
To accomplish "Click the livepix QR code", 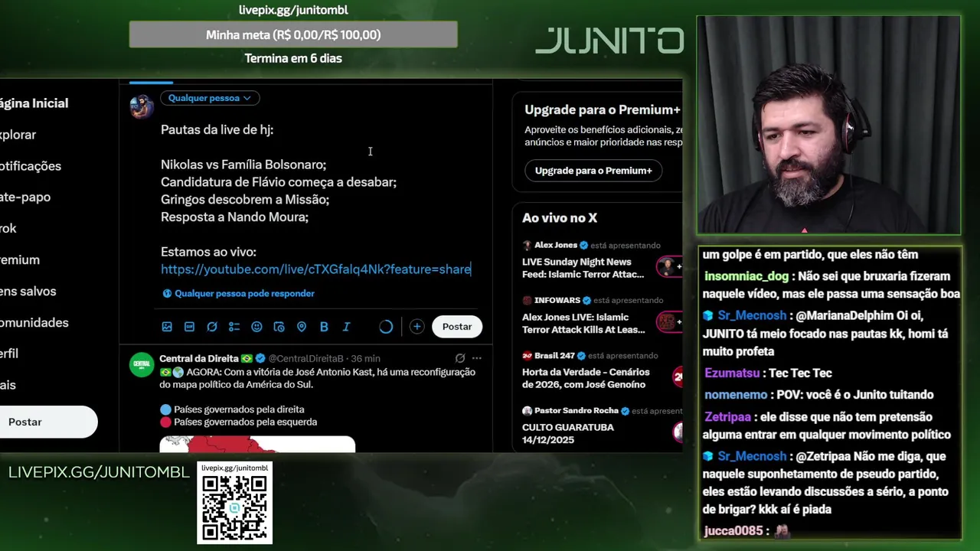I will 235,508.
